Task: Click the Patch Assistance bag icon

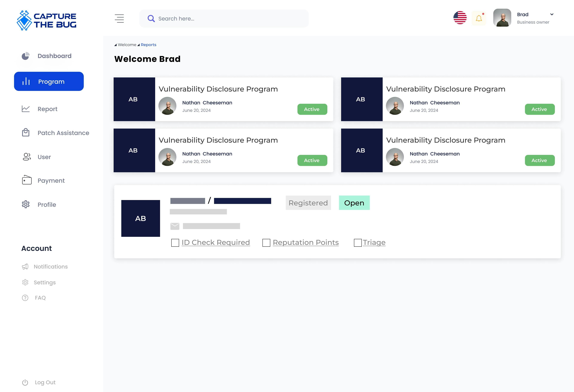Action: point(26,132)
